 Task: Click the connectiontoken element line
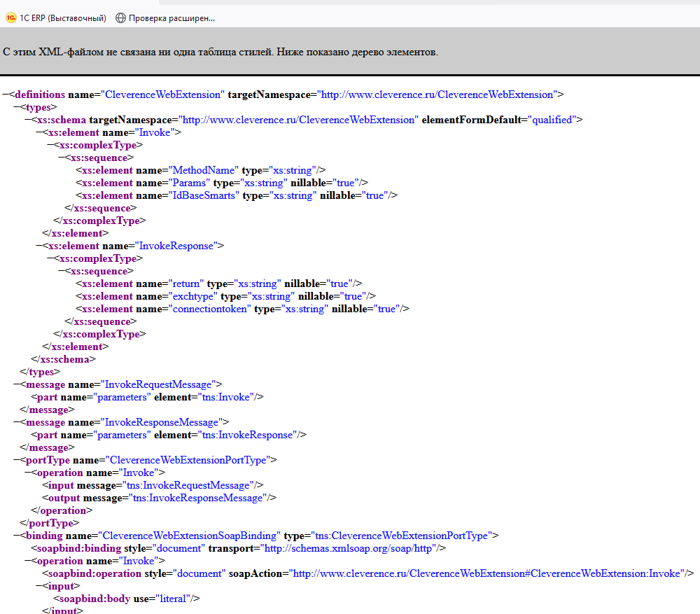point(241,309)
